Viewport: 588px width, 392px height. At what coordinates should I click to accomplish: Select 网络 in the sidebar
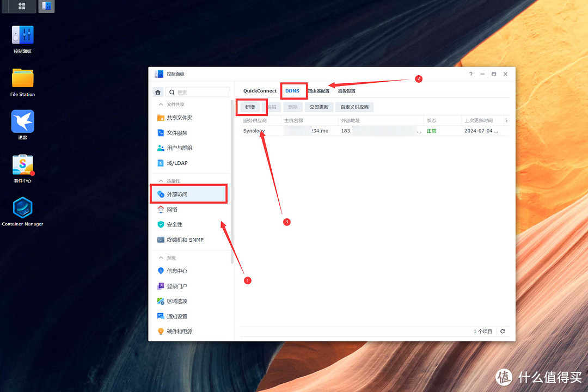[x=173, y=209]
